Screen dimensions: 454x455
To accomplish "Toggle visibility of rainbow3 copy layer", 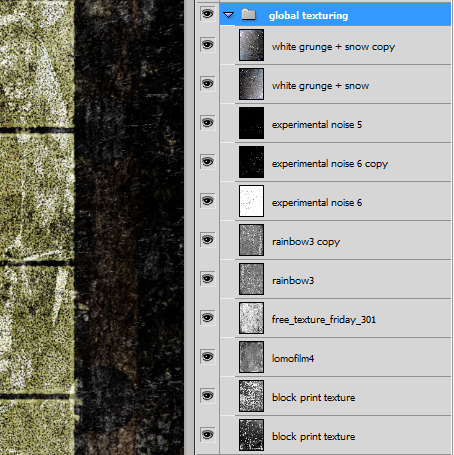I will click(208, 240).
